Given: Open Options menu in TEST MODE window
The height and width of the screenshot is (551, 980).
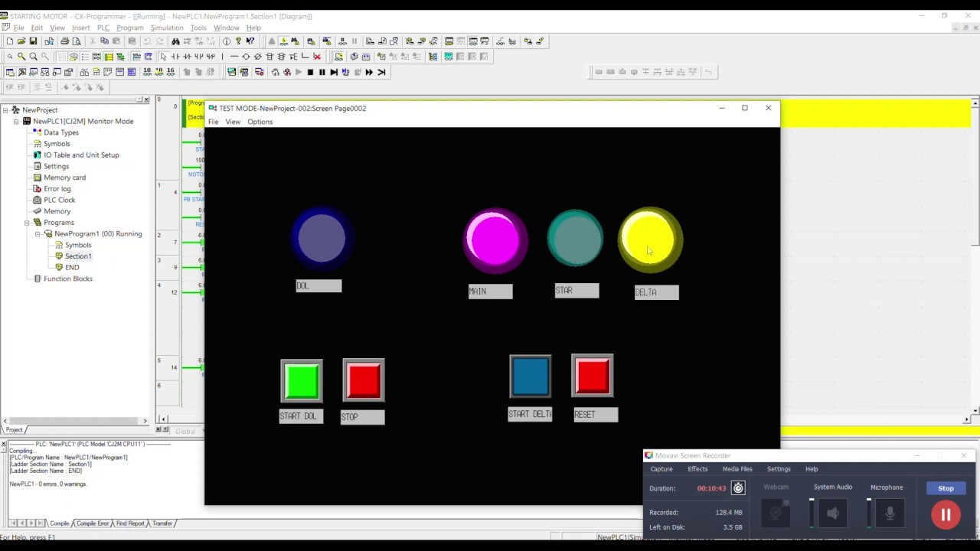Looking at the screenshot, I should pos(260,122).
